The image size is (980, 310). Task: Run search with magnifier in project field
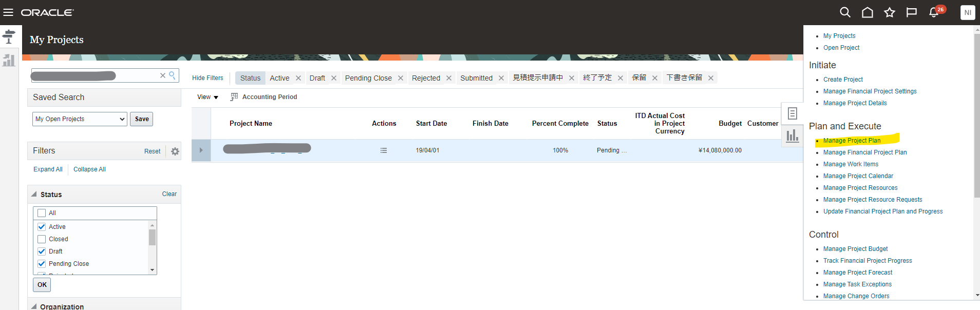point(173,75)
